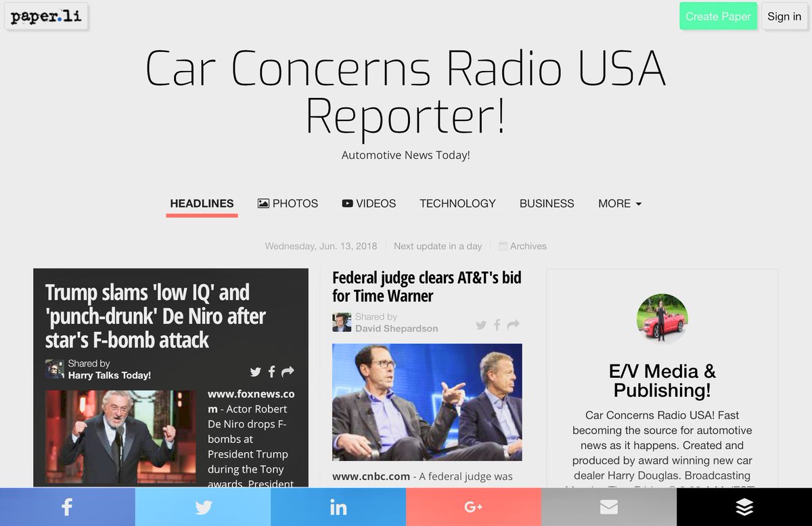This screenshot has width=812, height=526.
Task: Click the 'Next update in a day' text
Action: coord(438,246)
